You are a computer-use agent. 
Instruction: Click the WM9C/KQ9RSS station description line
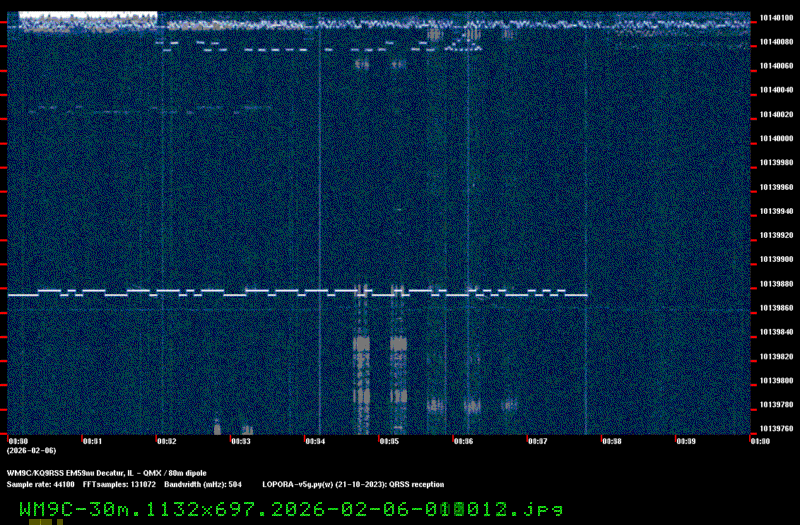[107, 473]
